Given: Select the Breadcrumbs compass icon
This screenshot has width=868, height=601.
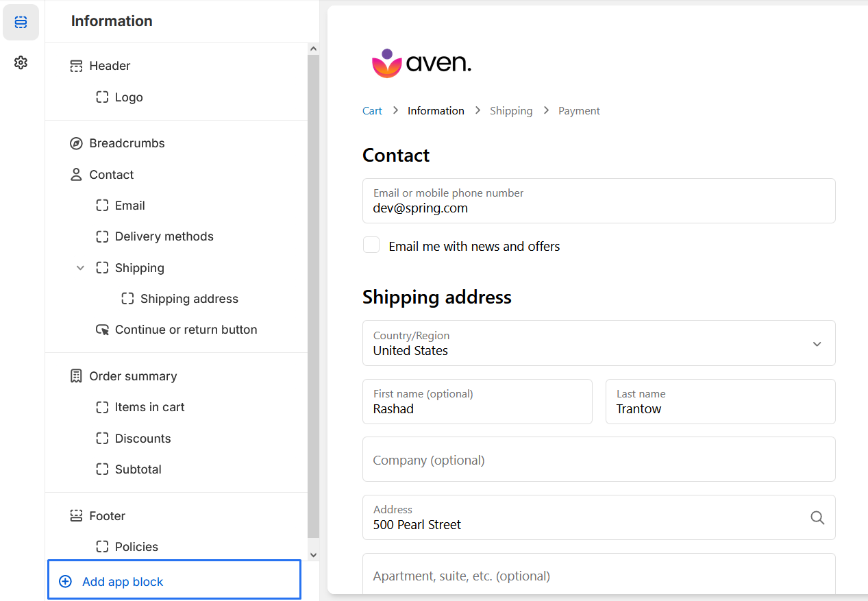Looking at the screenshot, I should pos(76,143).
